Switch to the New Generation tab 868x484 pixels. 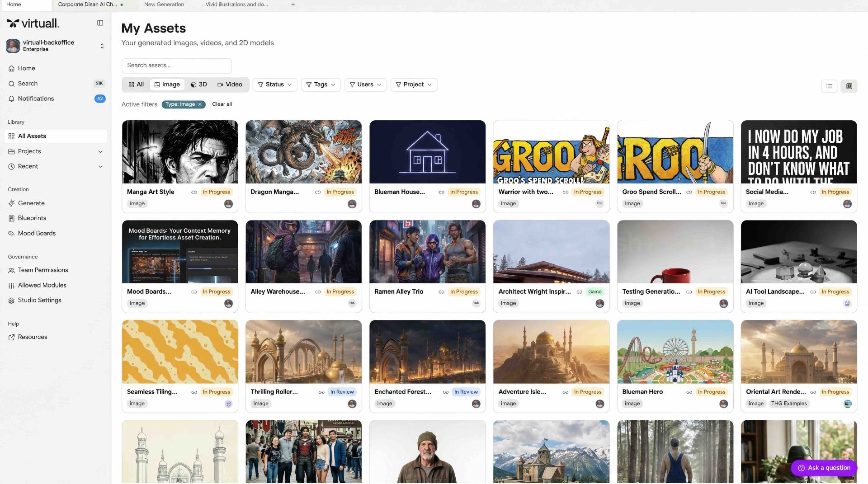click(x=164, y=5)
